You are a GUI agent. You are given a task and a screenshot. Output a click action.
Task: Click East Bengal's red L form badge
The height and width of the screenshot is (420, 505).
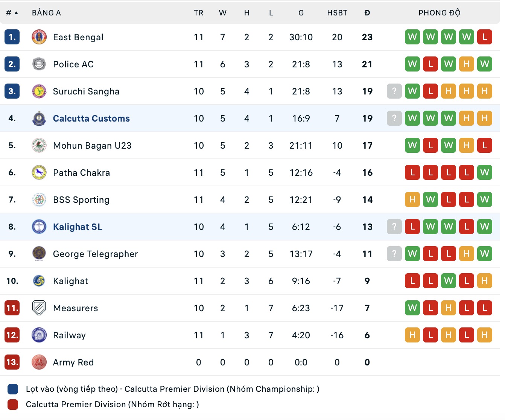tap(485, 37)
